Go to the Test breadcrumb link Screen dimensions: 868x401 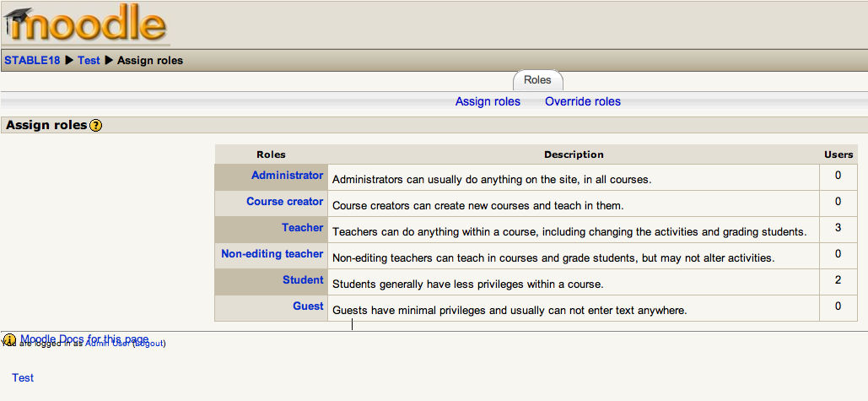coord(89,61)
